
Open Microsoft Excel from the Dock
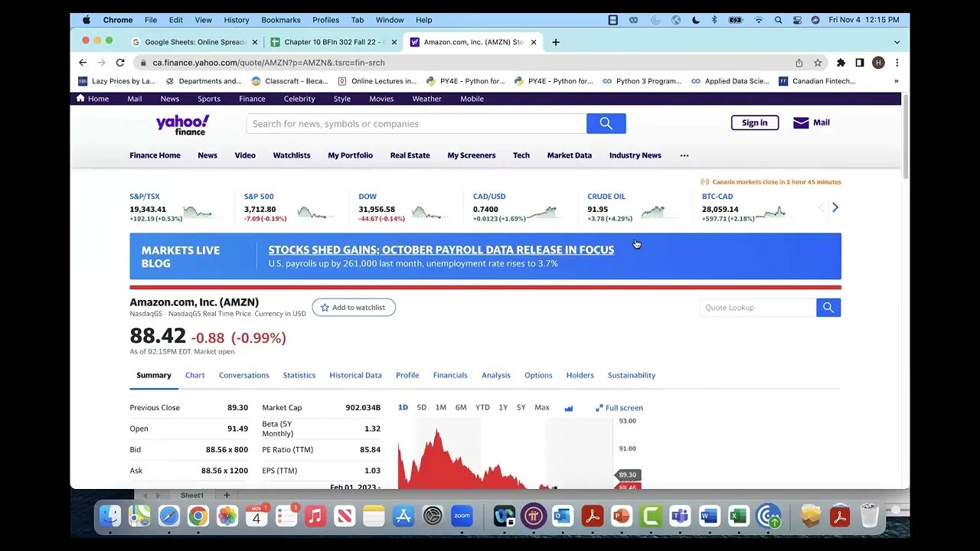[x=738, y=517]
